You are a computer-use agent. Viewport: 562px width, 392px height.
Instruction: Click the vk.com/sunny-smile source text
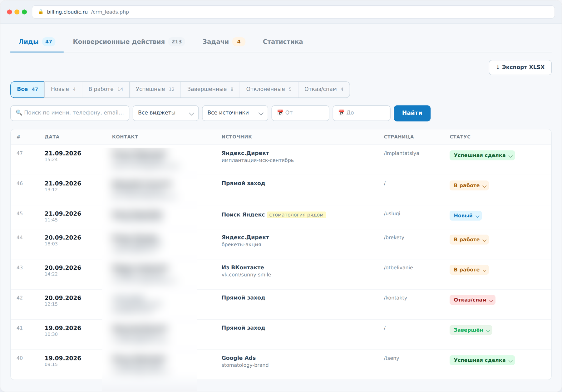246,275
